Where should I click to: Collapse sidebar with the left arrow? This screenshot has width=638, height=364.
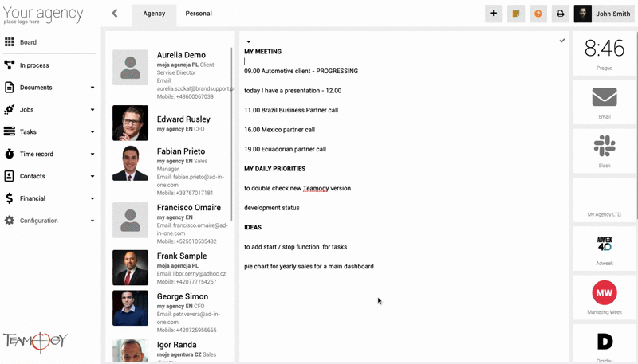coord(115,14)
